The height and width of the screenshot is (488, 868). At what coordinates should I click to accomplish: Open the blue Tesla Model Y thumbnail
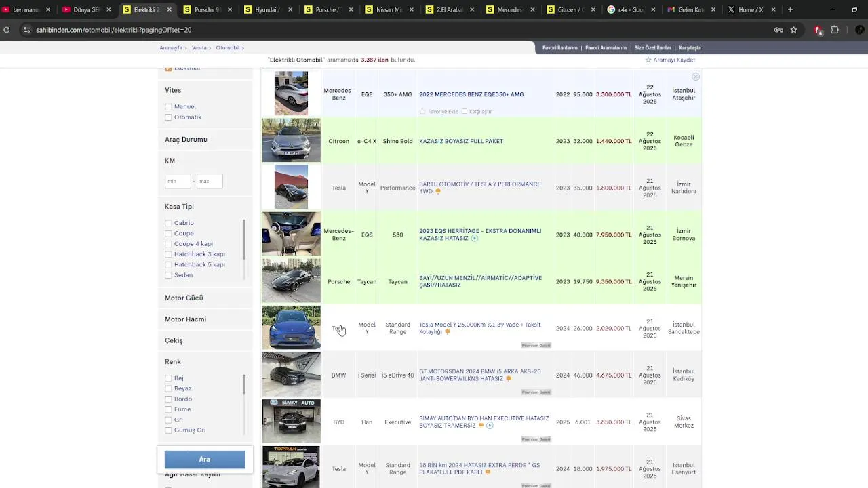pyautogui.click(x=291, y=327)
